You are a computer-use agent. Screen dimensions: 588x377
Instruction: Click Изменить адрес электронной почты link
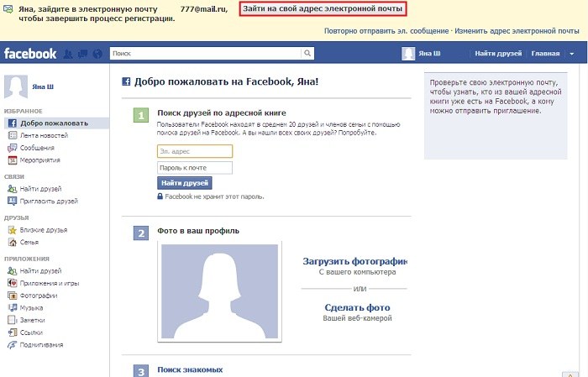point(517,31)
